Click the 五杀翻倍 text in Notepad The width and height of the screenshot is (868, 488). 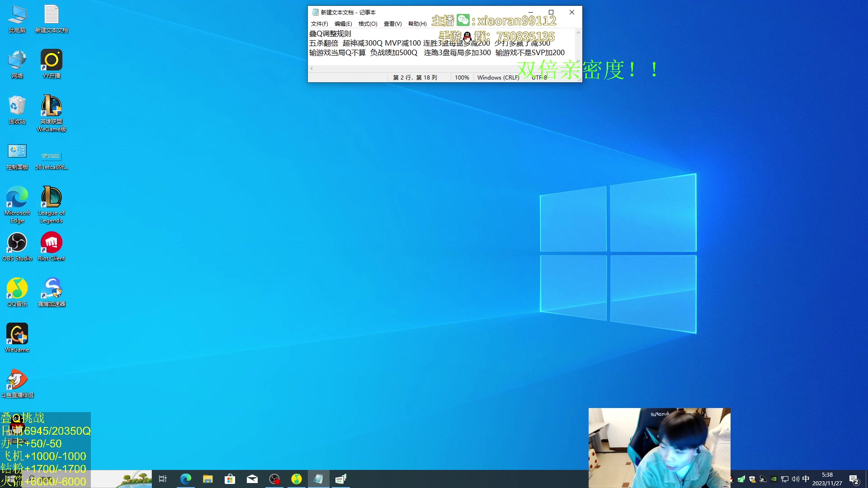[324, 43]
